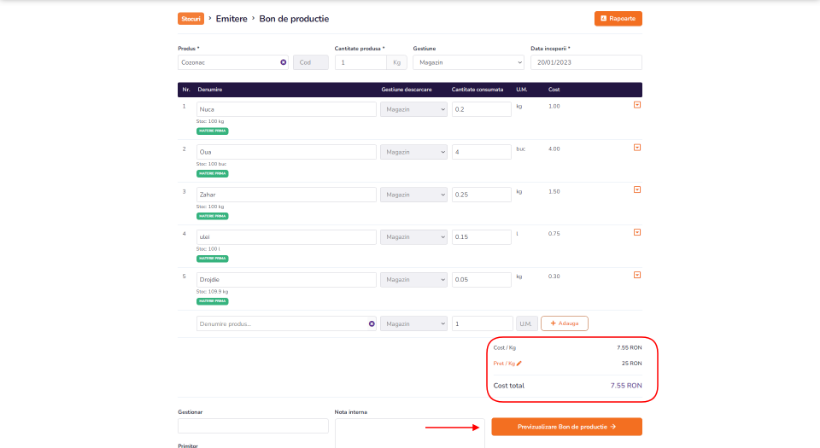Open Gestiune descarcare dropdown for Zahar
This screenshot has height=448, width=820.
pyautogui.click(x=414, y=194)
